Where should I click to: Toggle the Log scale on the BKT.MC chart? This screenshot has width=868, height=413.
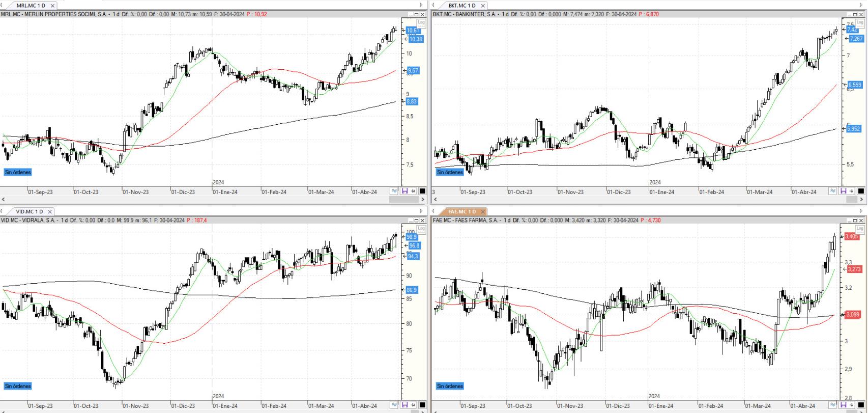tap(859, 22)
